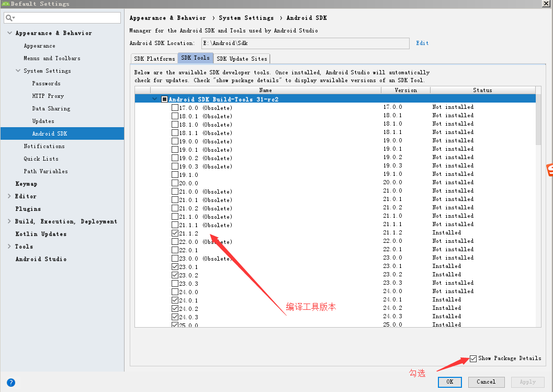The width and height of the screenshot is (553, 392).
Task: Check build-tools version 23.0.3
Action: click(x=175, y=283)
